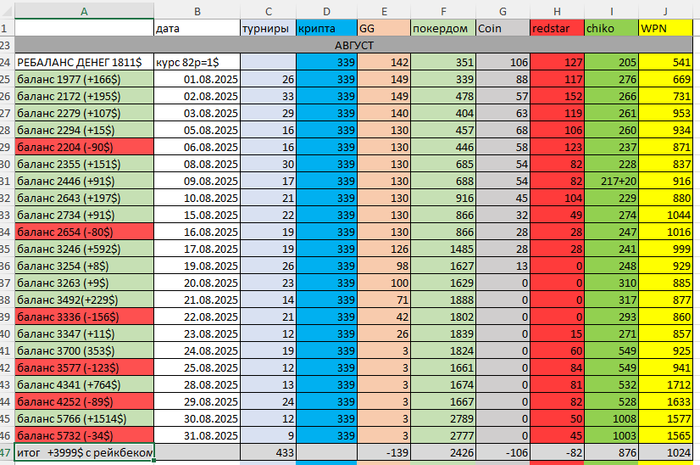Image resolution: width=700 pixels, height=465 pixels.
Task: Select column A header
Action: 84,12
